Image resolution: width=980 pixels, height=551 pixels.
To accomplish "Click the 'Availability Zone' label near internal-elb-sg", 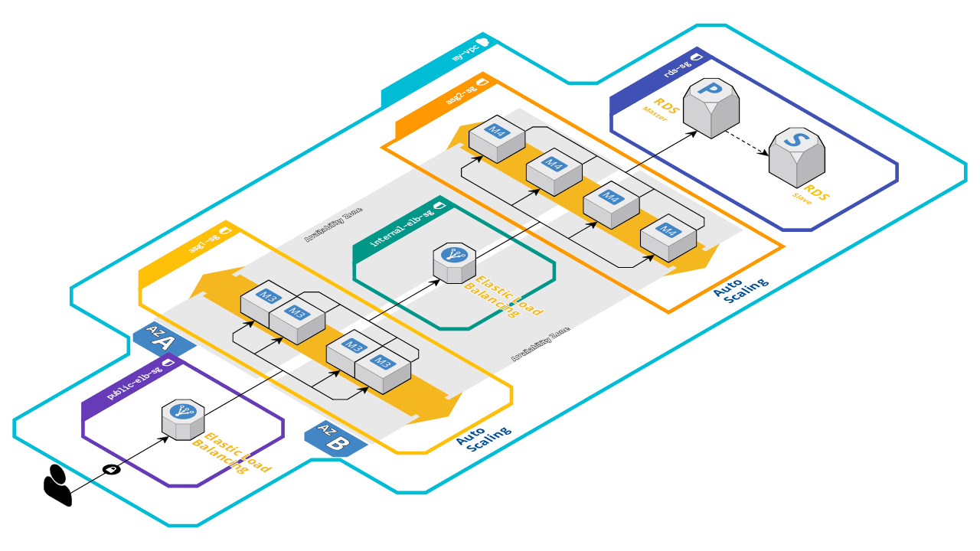I will coord(333,225).
